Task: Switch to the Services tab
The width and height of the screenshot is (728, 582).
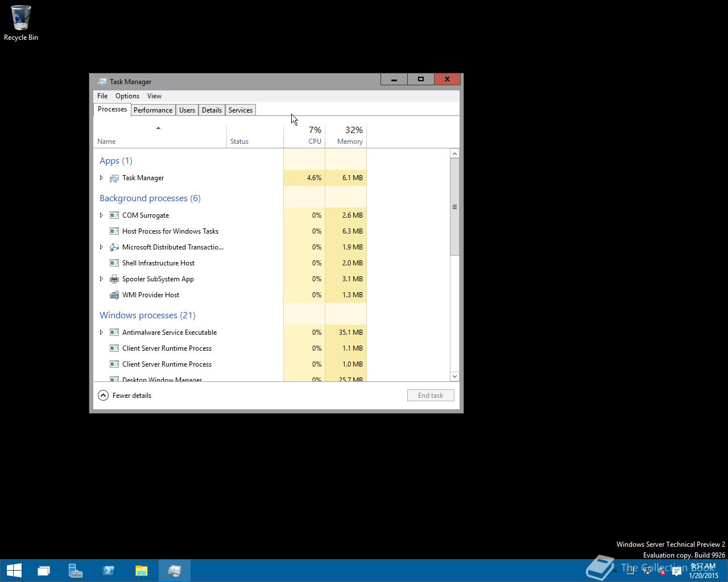Action: click(241, 110)
